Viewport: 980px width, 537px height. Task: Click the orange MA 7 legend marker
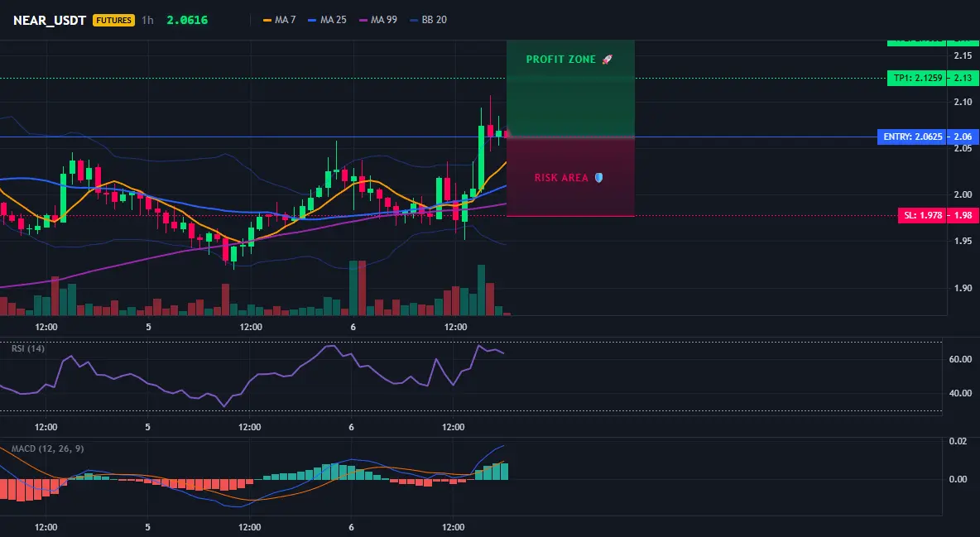pyautogui.click(x=267, y=20)
